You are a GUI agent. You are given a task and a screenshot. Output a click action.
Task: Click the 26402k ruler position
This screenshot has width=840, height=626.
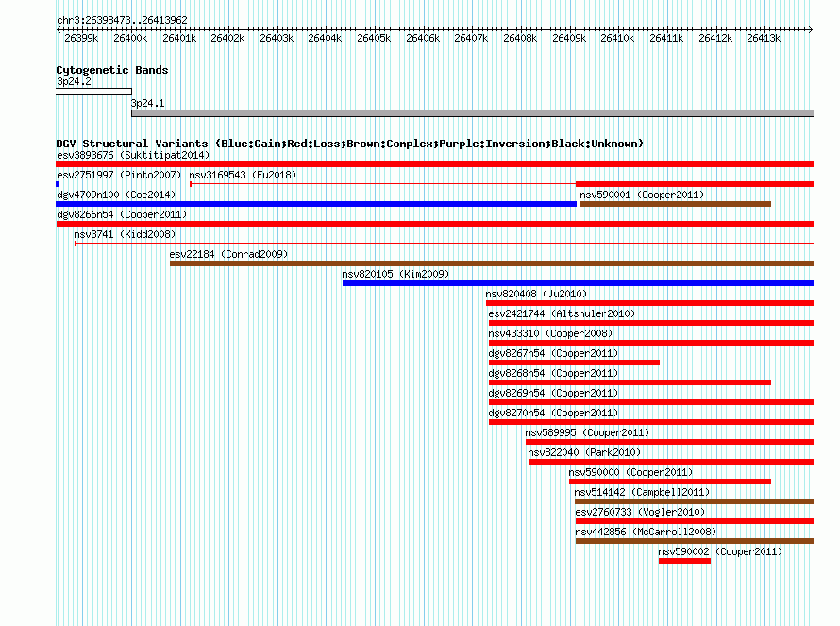pos(227,38)
